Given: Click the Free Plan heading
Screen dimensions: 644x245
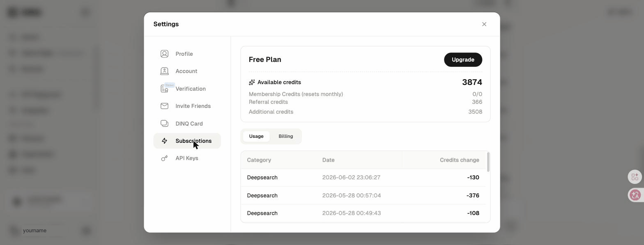Looking at the screenshot, I should (x=265, y=60).
